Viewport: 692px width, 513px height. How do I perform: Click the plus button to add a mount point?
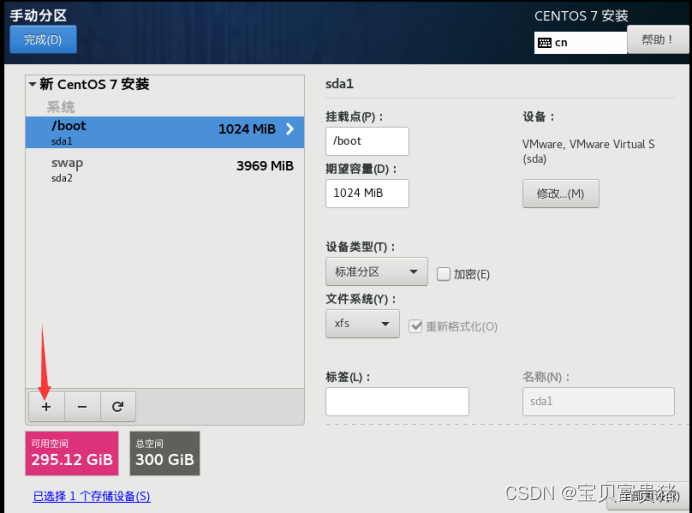pos(46,407)
